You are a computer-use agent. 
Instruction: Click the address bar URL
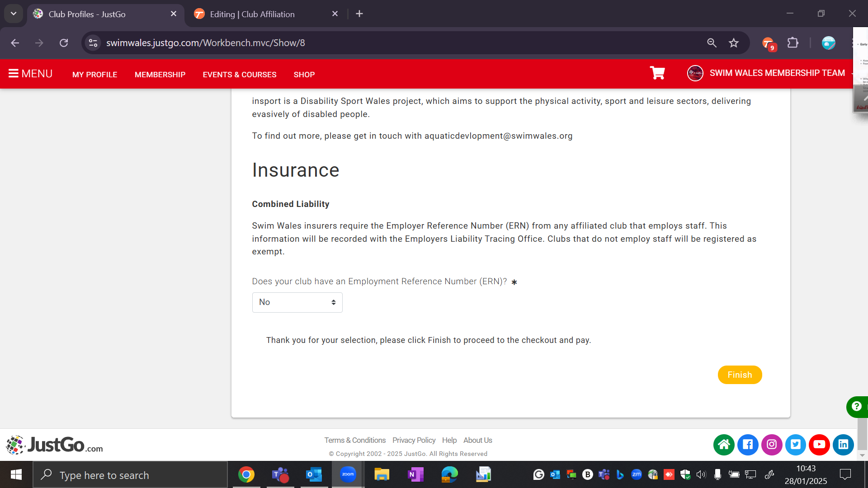206,43
